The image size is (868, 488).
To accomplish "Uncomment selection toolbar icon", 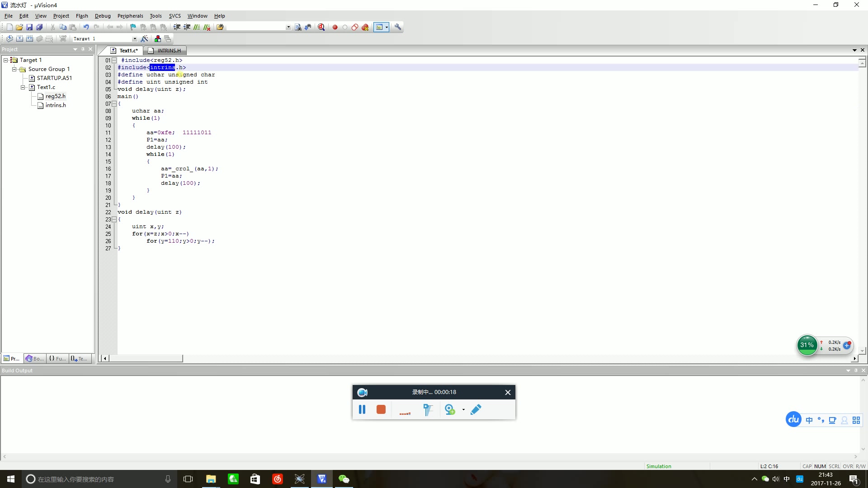I will (x=207, y=27).
